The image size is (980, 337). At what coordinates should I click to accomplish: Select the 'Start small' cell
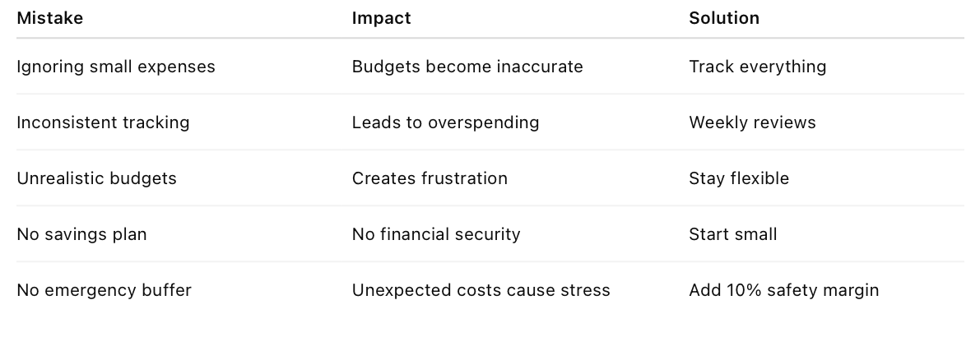click(732, 234)
